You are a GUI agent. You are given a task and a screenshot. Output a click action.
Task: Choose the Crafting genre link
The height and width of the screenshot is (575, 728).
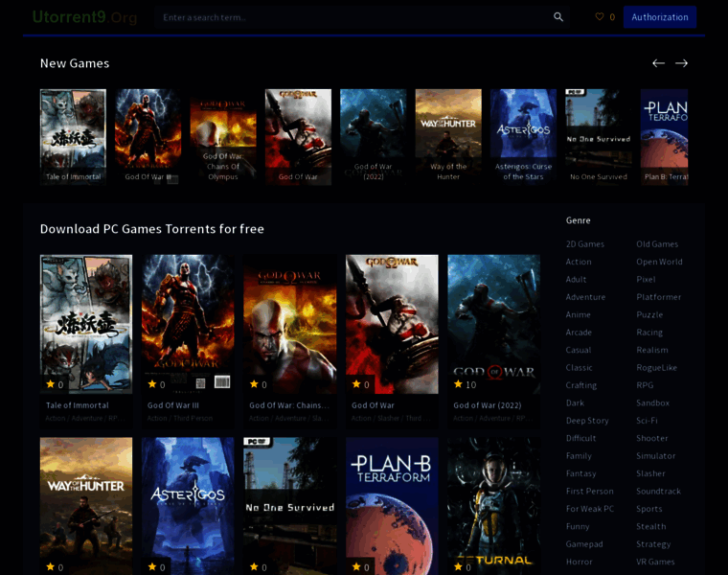point(580,385)
